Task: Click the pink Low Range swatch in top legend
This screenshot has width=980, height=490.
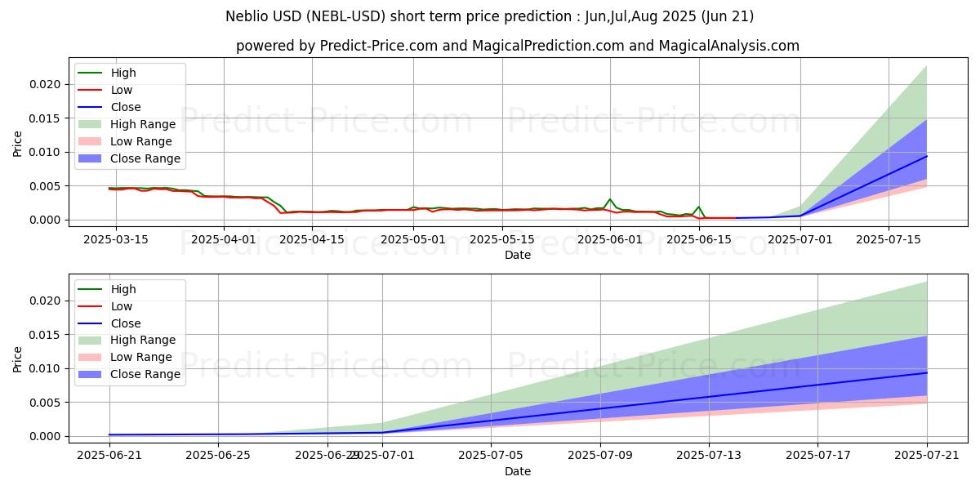Action: point(91,142)
